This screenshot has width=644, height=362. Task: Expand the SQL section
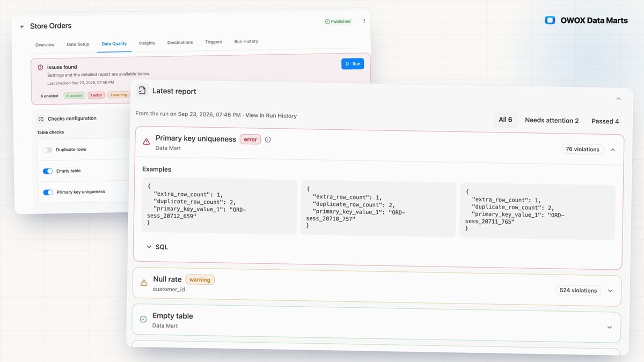[157, 247]
